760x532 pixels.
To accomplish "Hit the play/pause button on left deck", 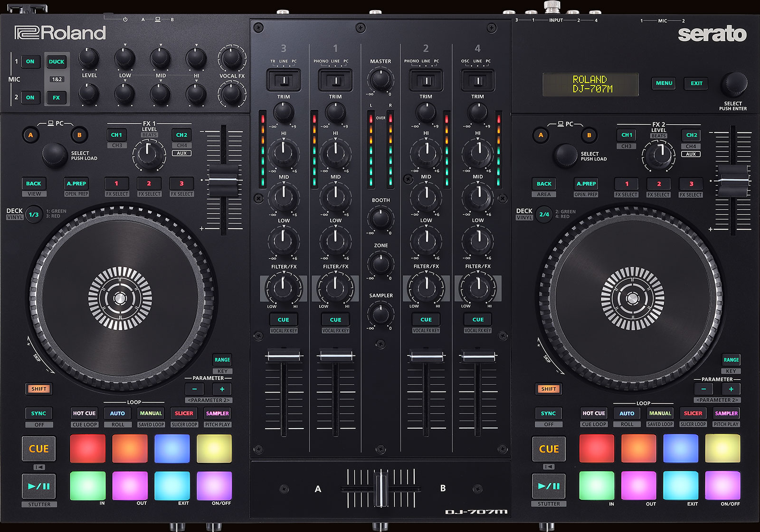I will point(39,486).
